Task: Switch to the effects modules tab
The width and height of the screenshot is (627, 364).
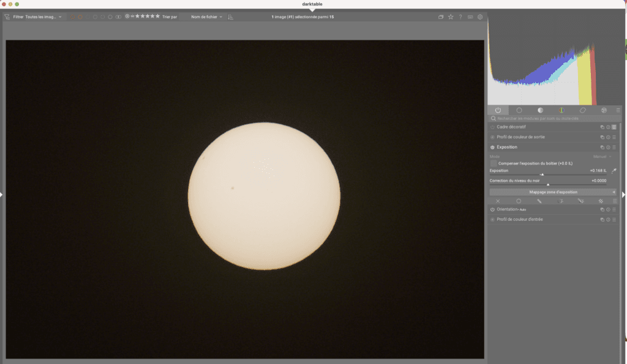Action: pos(604,110)
